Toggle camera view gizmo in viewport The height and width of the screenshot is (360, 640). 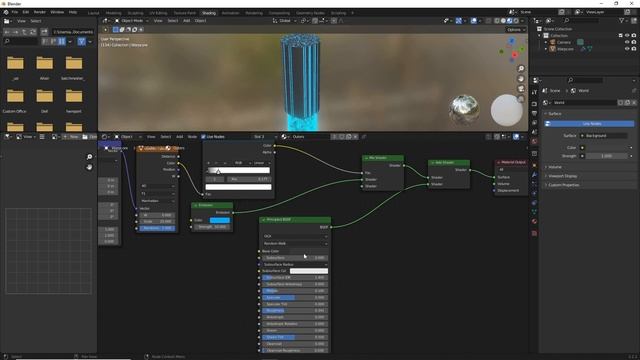(521, 89)
